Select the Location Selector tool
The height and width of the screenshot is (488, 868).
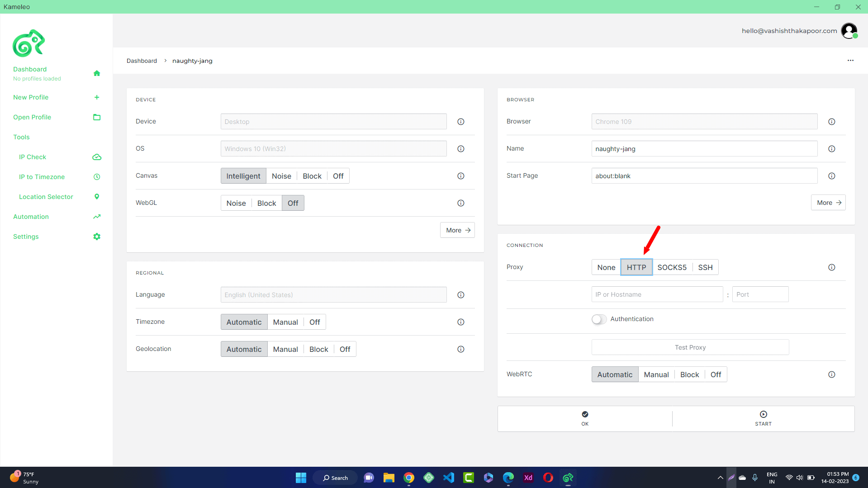(x=46, y=197)
